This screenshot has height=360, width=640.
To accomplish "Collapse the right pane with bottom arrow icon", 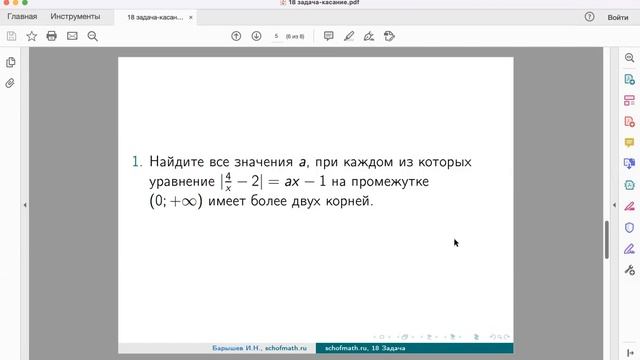I will coord(630,353).
